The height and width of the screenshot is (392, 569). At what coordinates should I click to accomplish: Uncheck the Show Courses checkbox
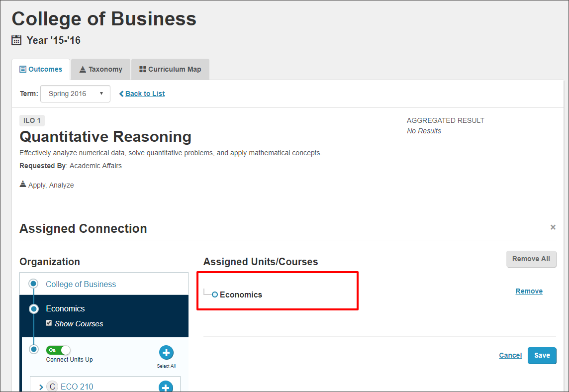pos(49,323)
